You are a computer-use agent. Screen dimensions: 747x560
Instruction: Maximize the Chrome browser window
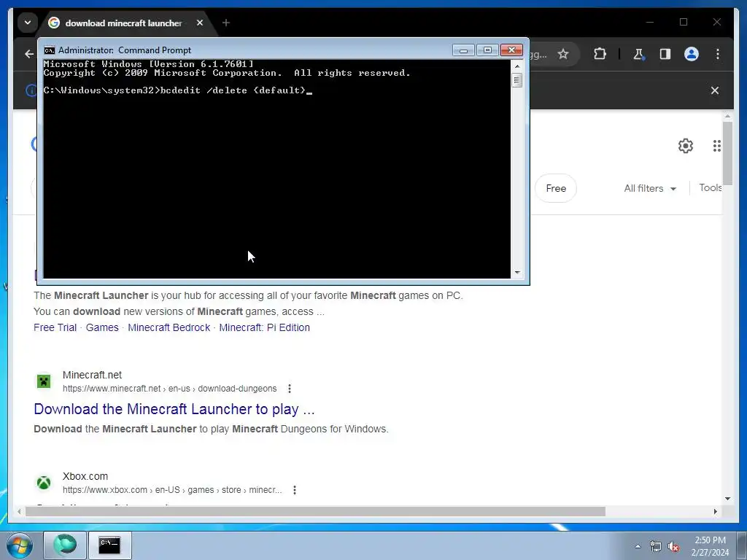684,23
